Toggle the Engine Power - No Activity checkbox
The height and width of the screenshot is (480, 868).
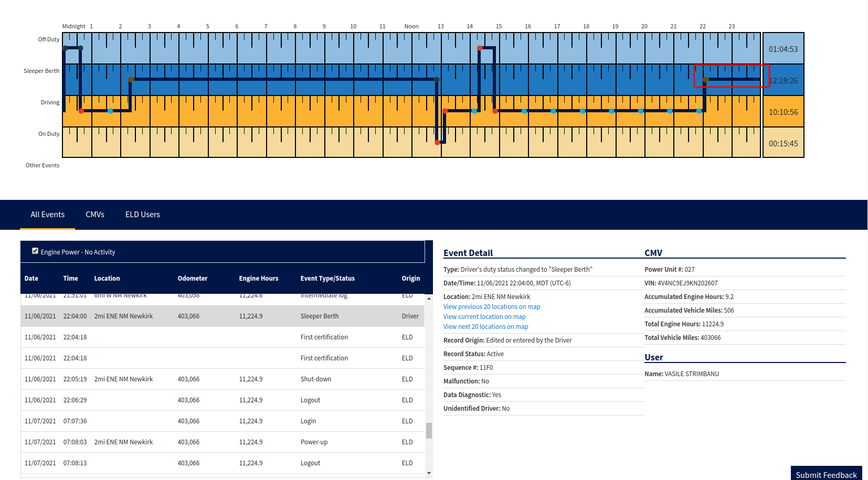35,251
